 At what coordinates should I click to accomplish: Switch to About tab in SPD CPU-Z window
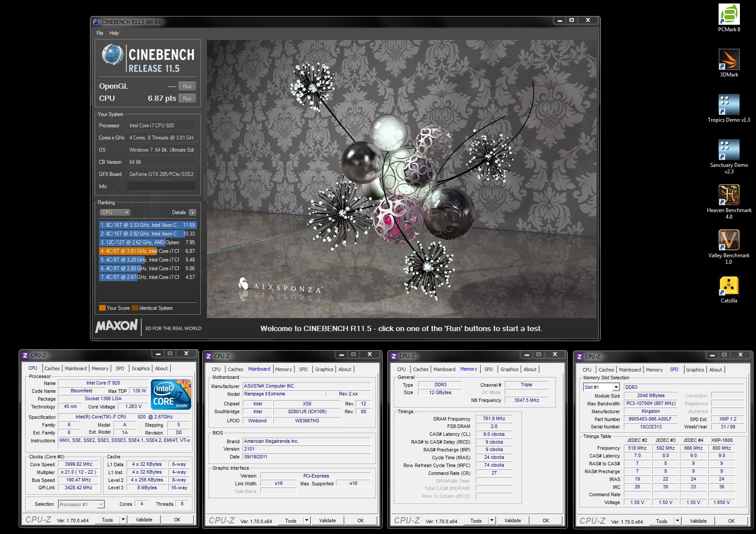tap(716, 370)
